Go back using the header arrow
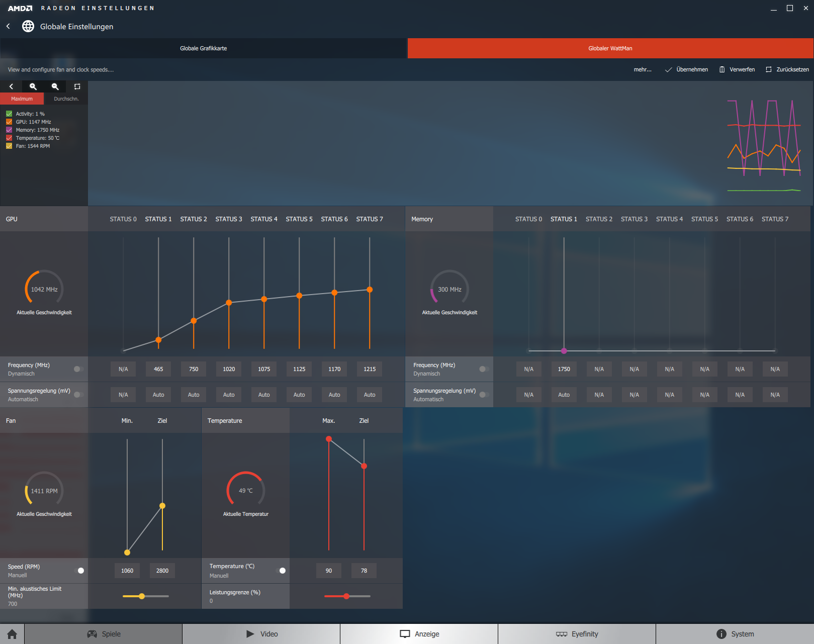The image size is (814, 644). (8, 26)
